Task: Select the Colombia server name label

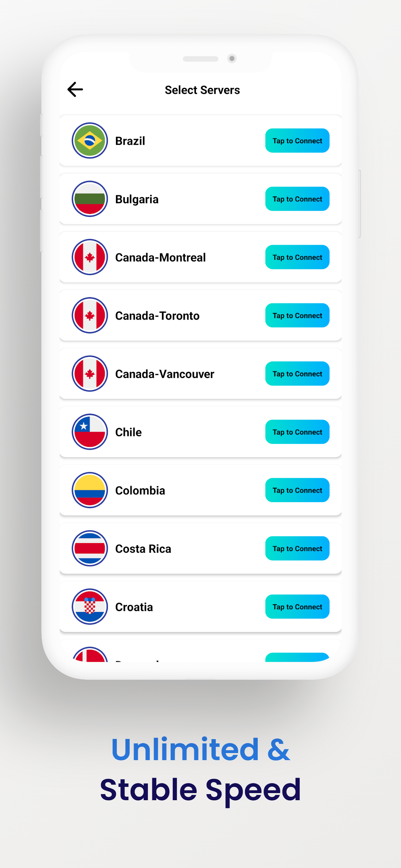Action: click(x=140, y=491)
